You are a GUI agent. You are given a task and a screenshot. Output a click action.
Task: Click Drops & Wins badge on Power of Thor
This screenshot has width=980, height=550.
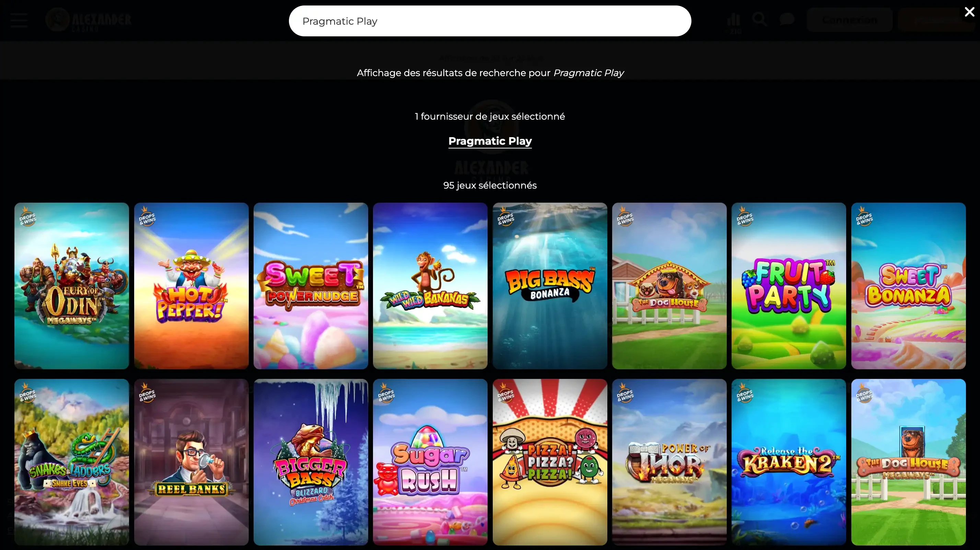click(x=626, y=393)
